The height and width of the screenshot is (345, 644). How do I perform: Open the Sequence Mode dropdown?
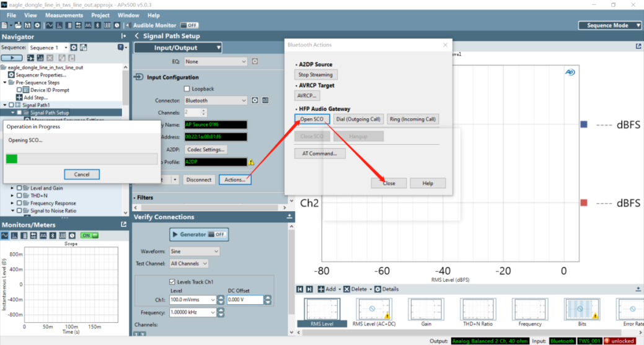pyautogui.click(x=610, y=25)
